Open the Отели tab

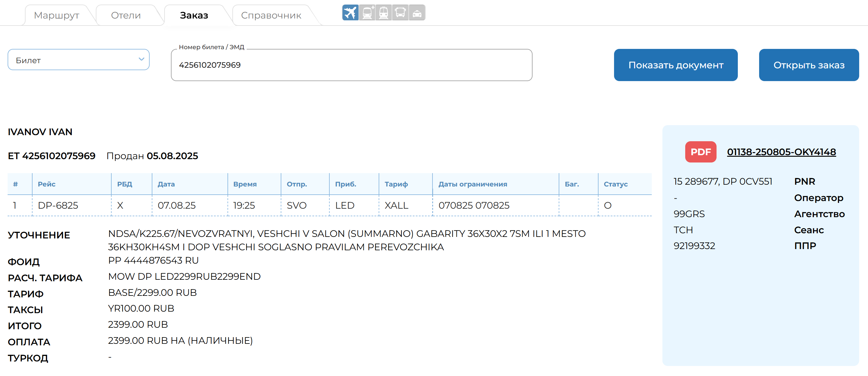point(126,15)
